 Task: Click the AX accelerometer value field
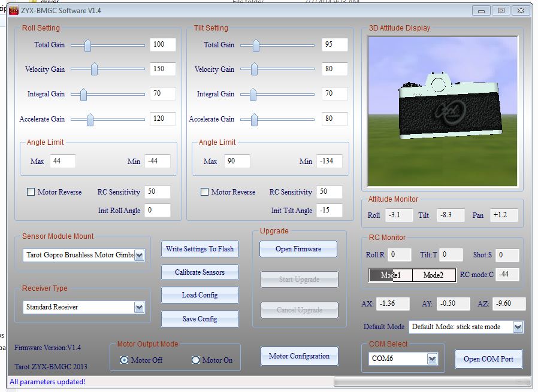point(393,303)
